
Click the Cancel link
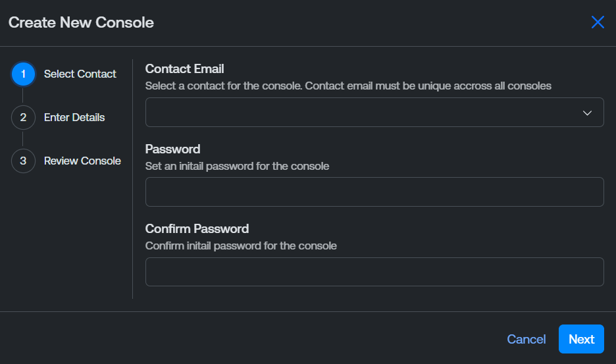coord(526,339)
